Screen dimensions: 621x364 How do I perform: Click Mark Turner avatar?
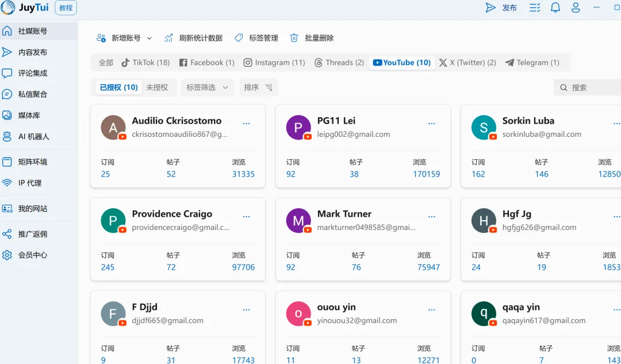298,220
